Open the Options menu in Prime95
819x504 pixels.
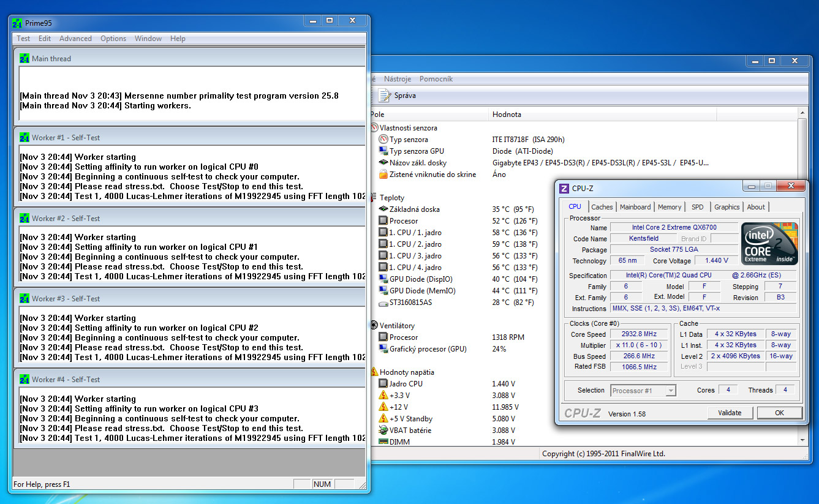point(113,39)
